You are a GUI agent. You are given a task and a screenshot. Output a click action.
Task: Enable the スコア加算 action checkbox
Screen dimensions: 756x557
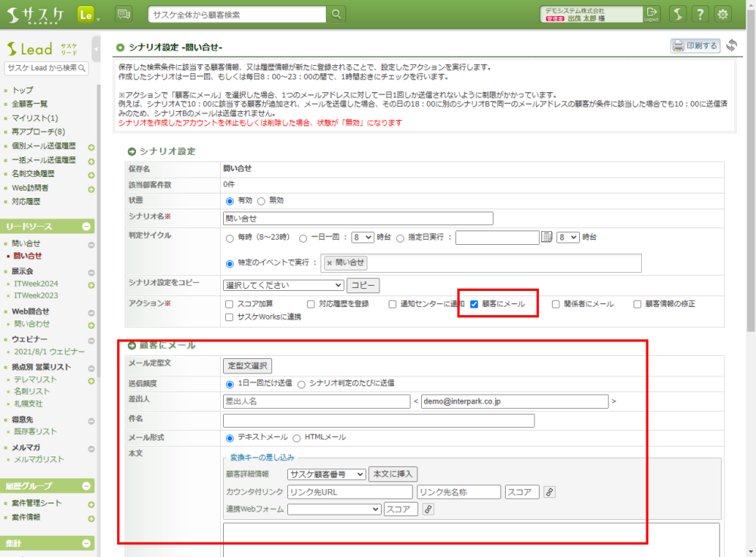229,304
